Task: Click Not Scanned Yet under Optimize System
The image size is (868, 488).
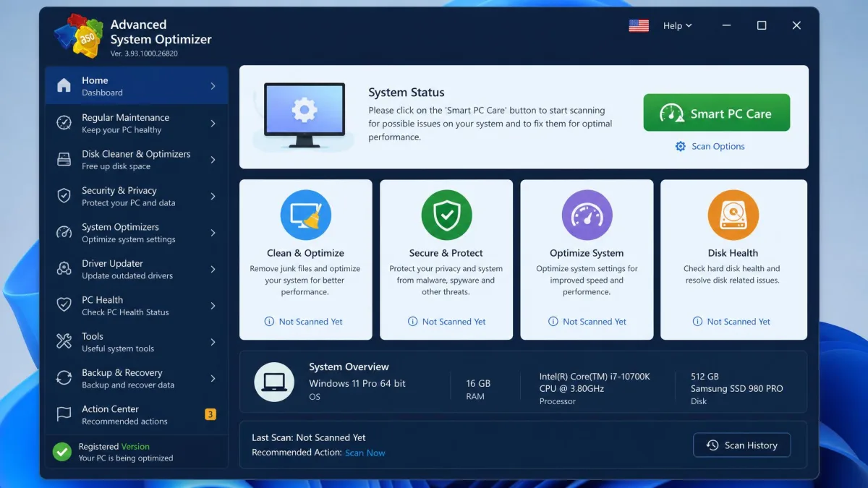Action: coord(595,322)
